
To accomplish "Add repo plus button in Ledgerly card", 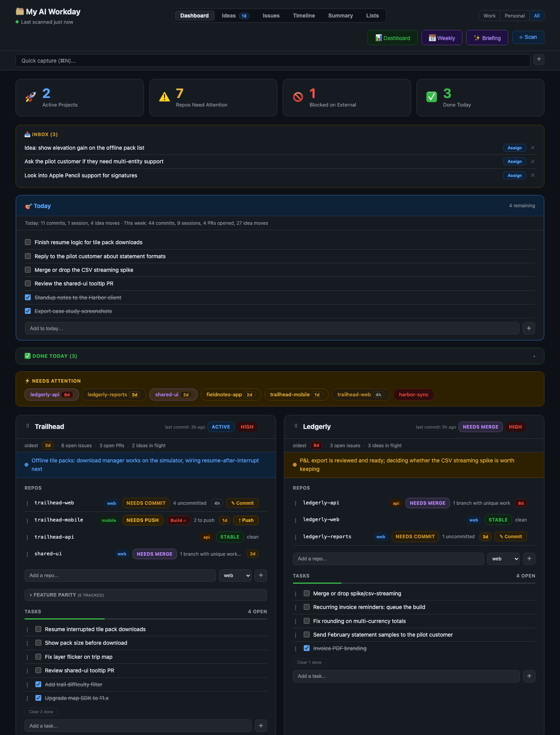I will (529, 559).
